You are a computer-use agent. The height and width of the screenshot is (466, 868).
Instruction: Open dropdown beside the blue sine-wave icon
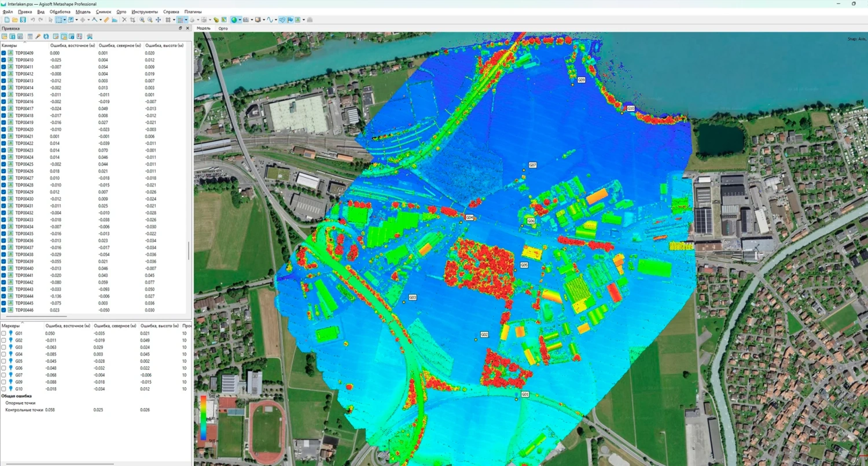tap(275, 20)
